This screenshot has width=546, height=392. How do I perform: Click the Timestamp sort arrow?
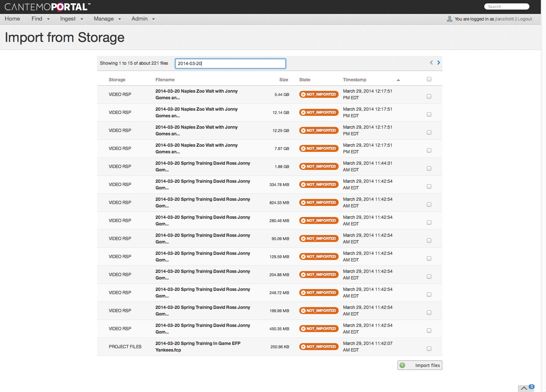coord(398,80)
